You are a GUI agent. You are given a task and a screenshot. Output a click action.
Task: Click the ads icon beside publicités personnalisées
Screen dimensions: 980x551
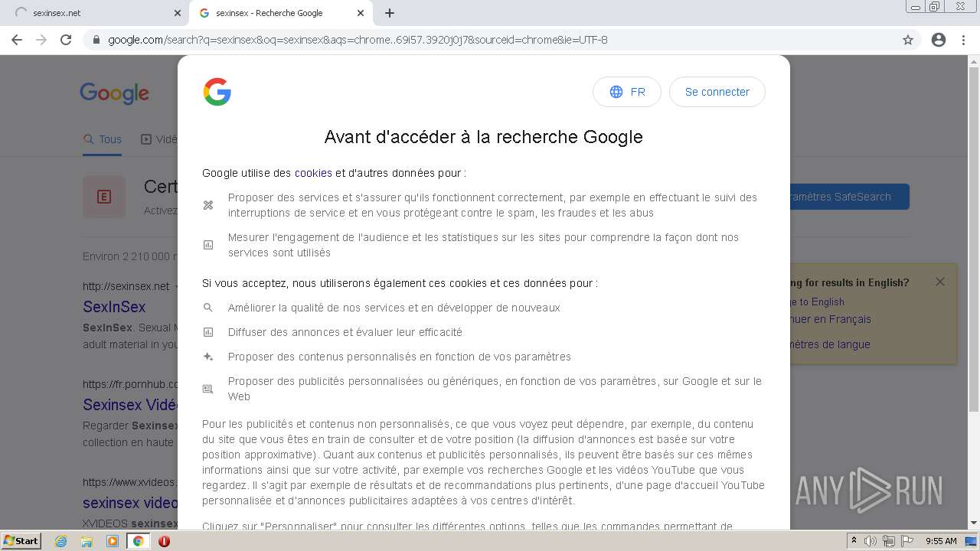(x=207, y=389)
